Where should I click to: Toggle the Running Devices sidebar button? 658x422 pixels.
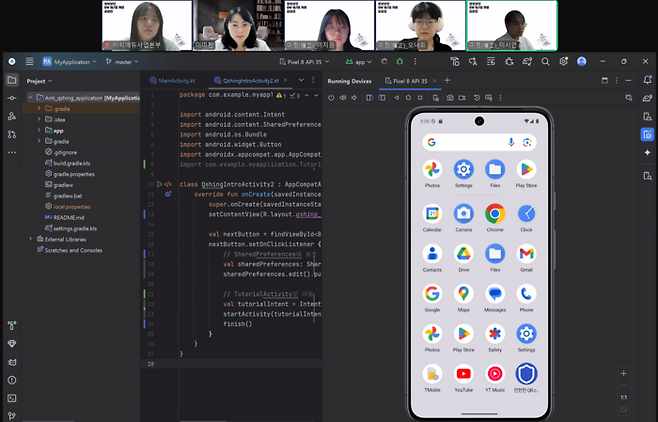pyautogui.click(x=647, y=133)
